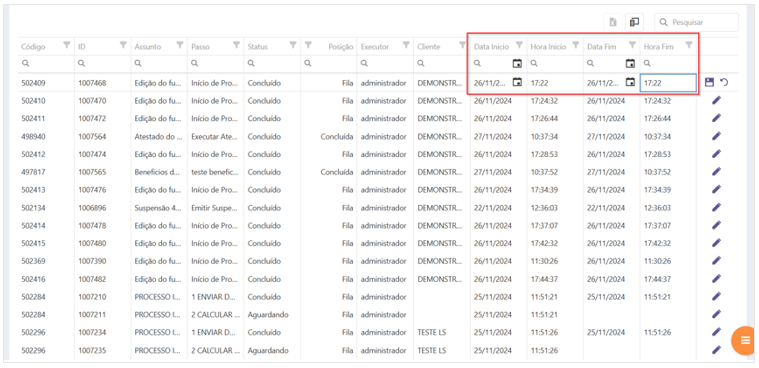759x368 pixels.
Task: Click the ID column filter search box
Action: coord(102,63)
